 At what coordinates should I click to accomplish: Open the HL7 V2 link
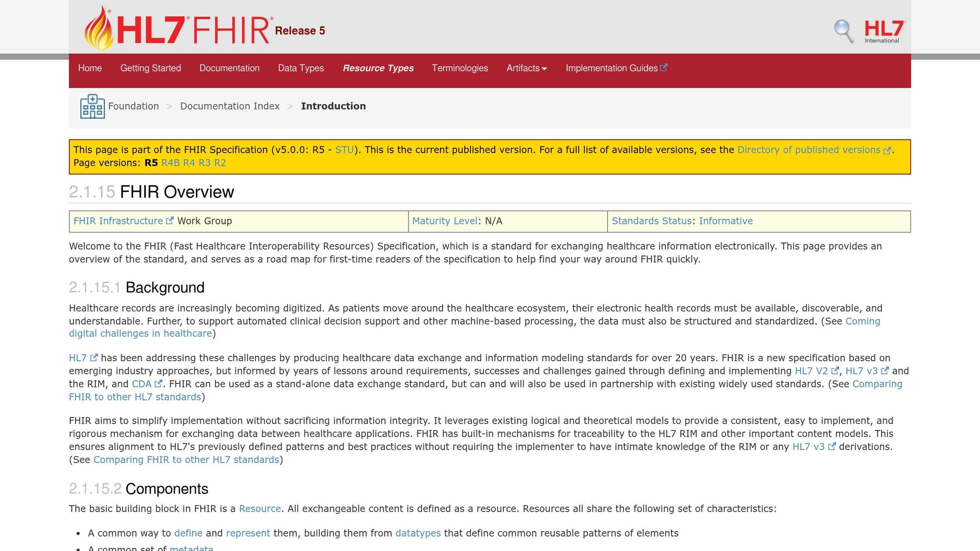coord(811,371)
